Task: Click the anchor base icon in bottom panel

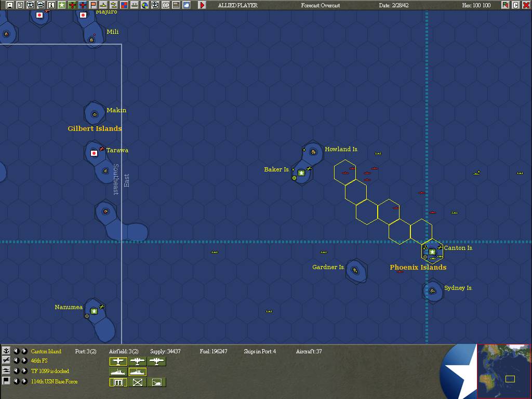Action: 6,351
